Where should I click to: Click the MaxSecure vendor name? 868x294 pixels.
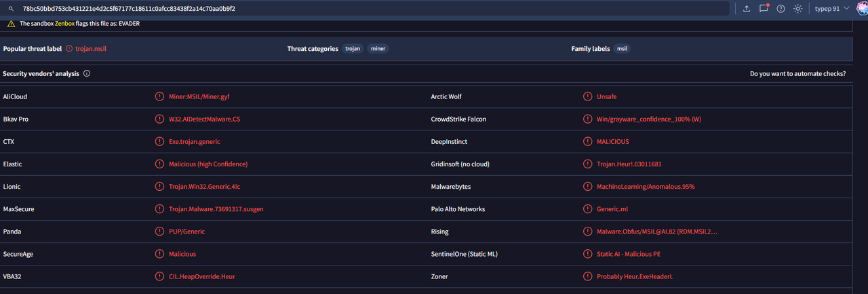pos(18,209)
